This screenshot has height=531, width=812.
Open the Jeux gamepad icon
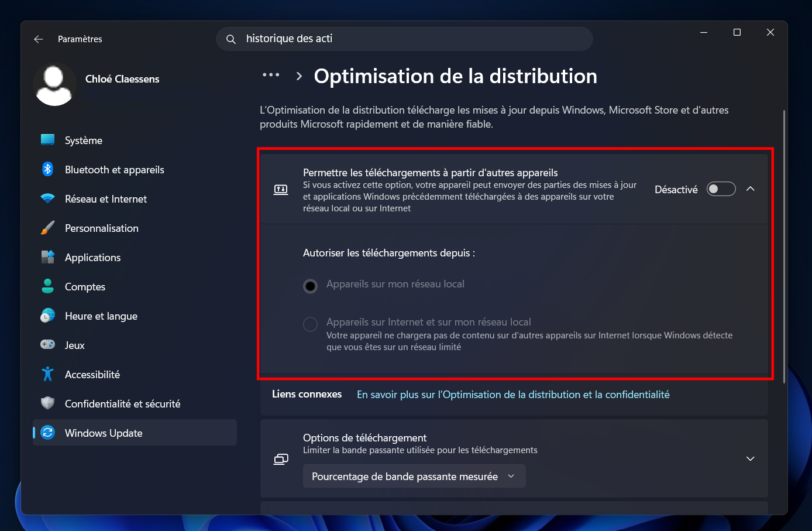(48, 344)
